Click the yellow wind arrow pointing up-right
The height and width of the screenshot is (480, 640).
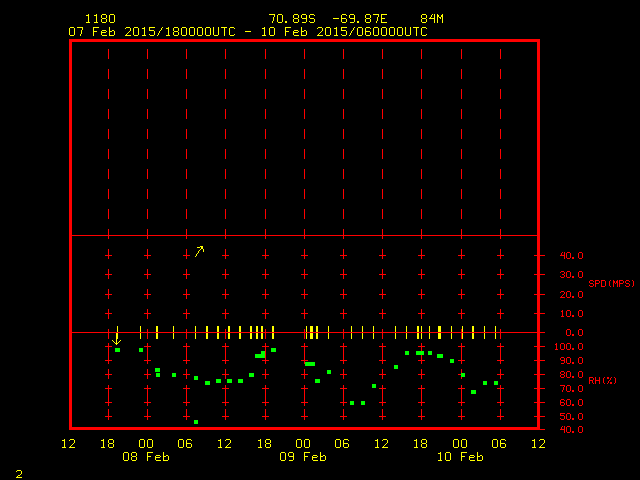click(x=199, y=251)
